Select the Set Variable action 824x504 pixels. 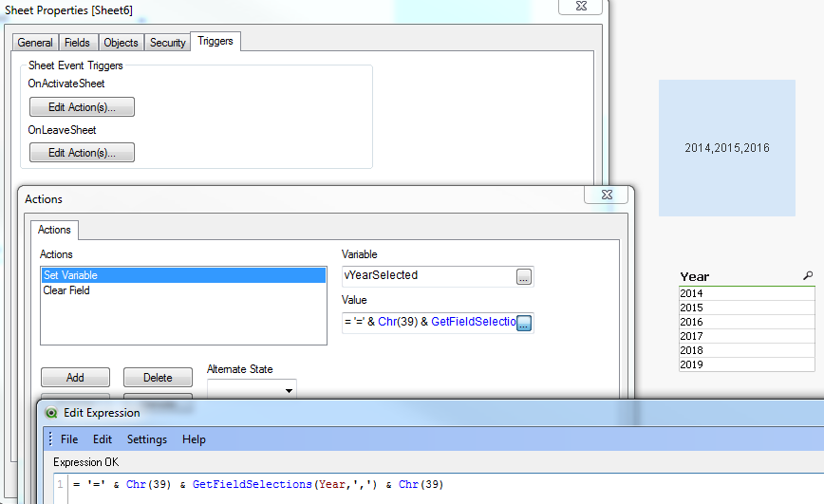pyautogui.click(x=183, y=275)
